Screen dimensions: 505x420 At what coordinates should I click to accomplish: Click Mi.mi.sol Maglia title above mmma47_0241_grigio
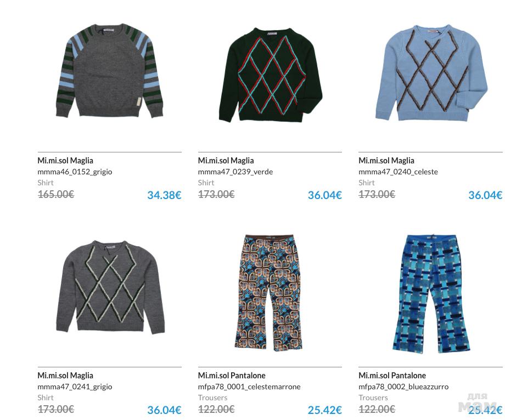tap(65, 375)
